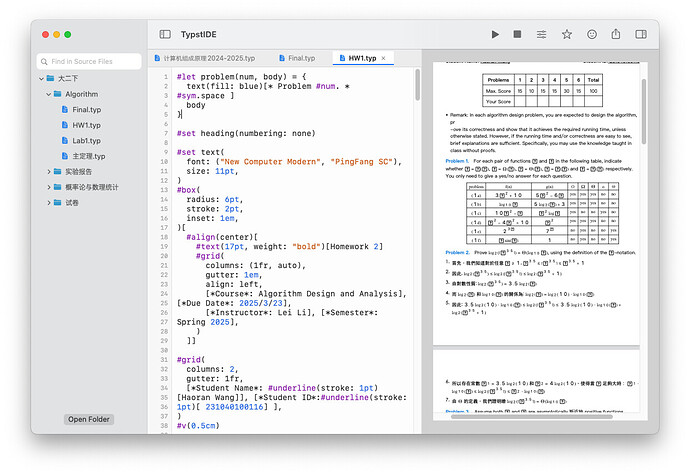
Task: Expand the 概率论与数理统计 folder
Action: 49,187
